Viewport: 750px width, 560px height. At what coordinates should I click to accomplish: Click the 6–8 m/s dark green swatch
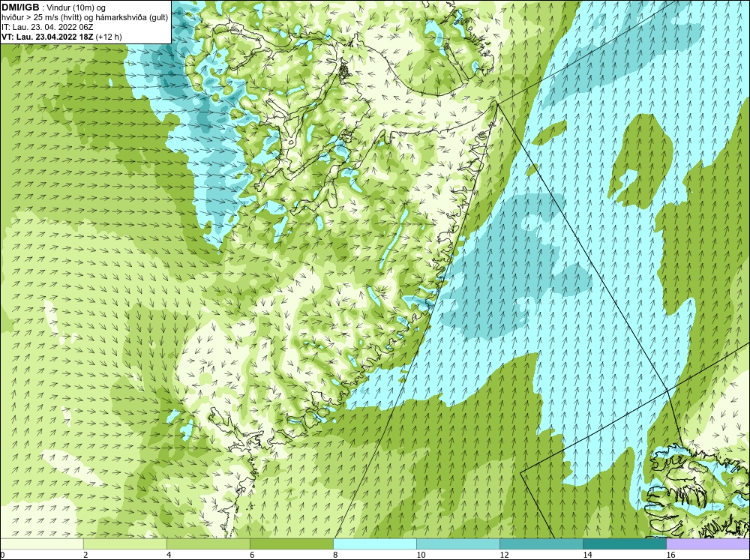(x=292, y=544)
